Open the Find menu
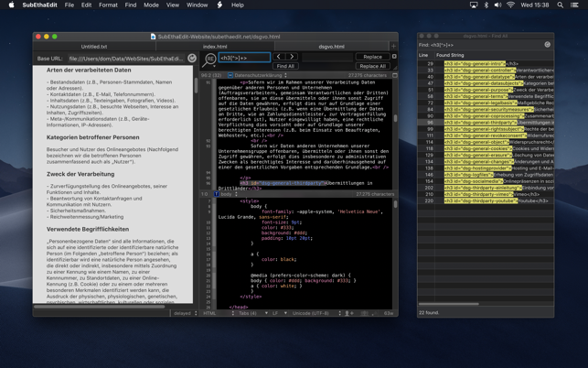Image resolution: width=588 pixels, height=368 pixels. [131, 5]
